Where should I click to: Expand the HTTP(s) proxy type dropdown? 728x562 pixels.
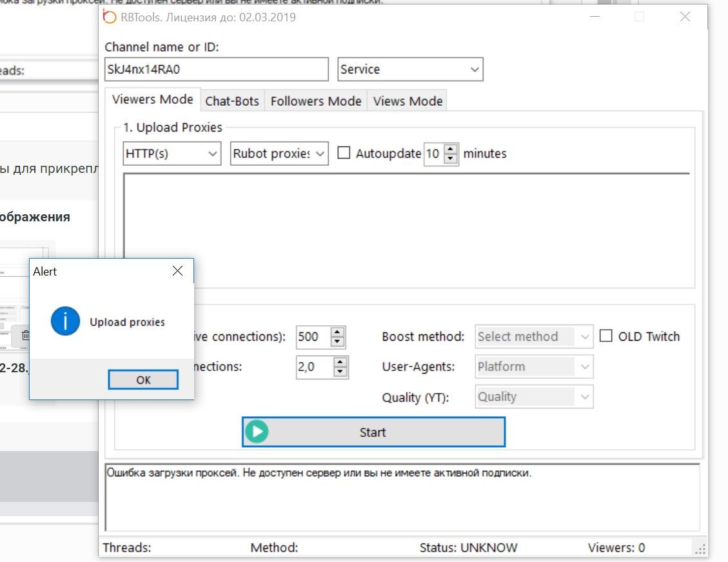(x=172, y=154)
